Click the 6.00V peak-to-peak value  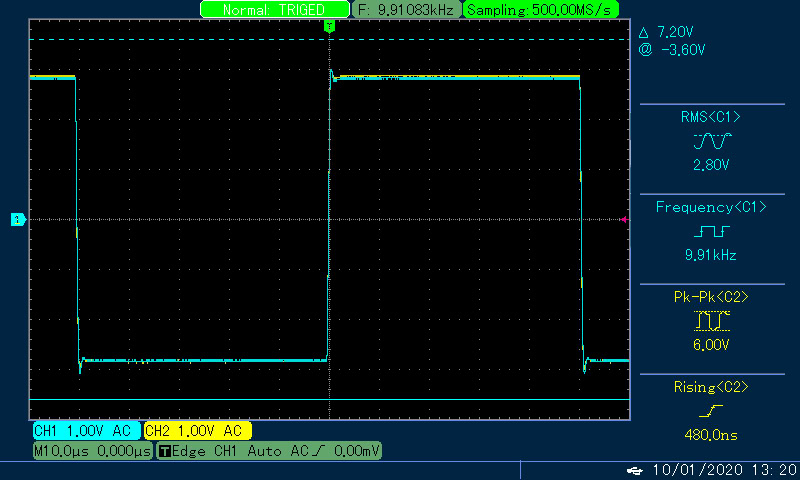pos(711,345)
